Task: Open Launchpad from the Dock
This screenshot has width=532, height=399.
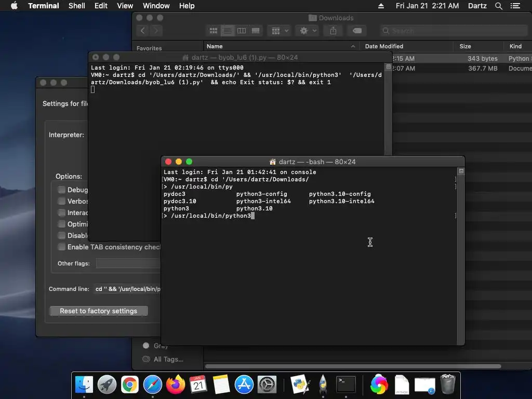Action: [x=107, y=385]
